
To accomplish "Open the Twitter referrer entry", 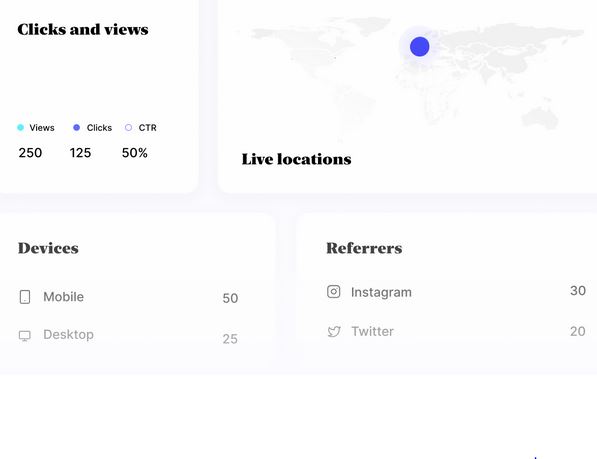I will coord(372,332).
